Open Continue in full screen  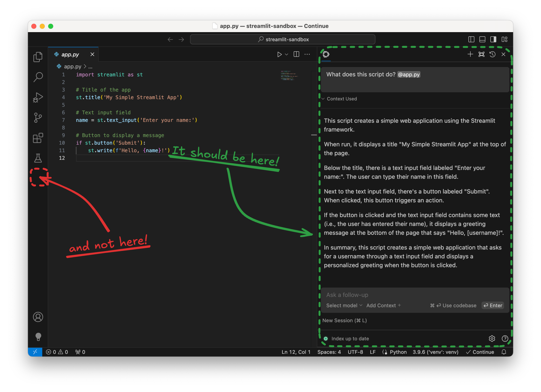point(481,54)
